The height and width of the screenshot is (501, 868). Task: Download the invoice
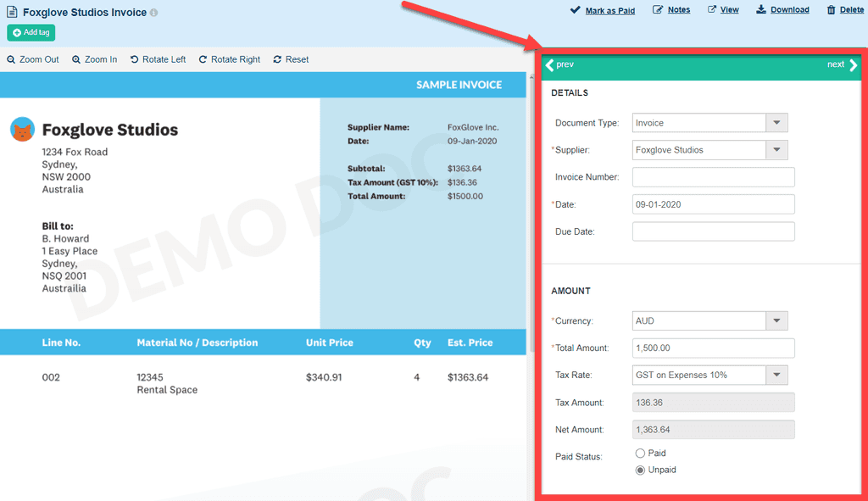tap(782, 10)
